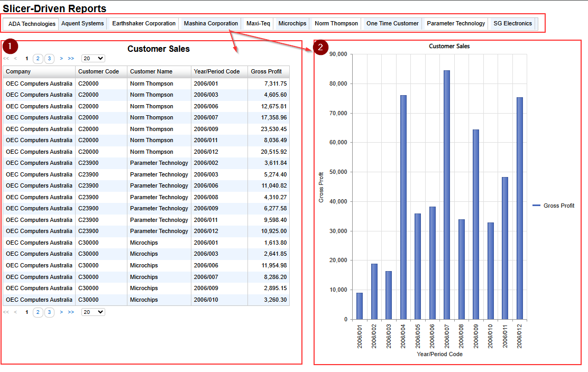The image size is (588, 372).
Task: Select the ADA Technologies slicer tab
Action: coord(32,24)
